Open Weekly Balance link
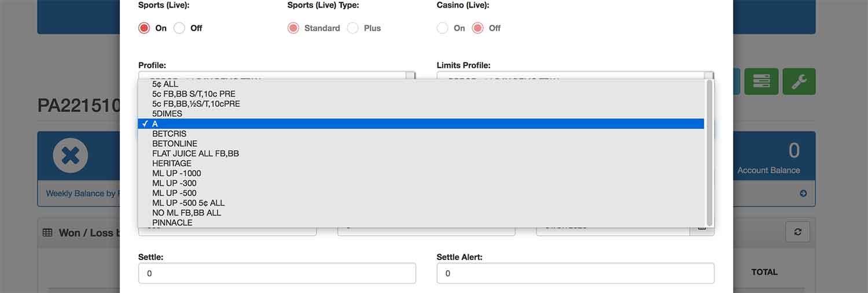Viewport: 868px width, 293px height. click(81, 194)
